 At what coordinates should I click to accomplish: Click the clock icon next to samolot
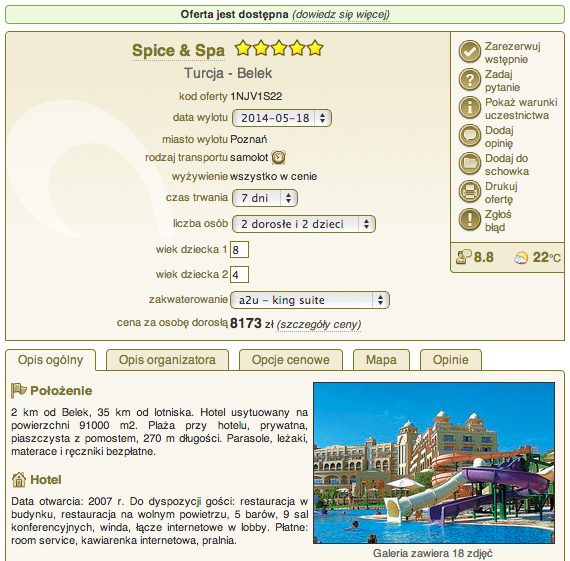(278, 157)
